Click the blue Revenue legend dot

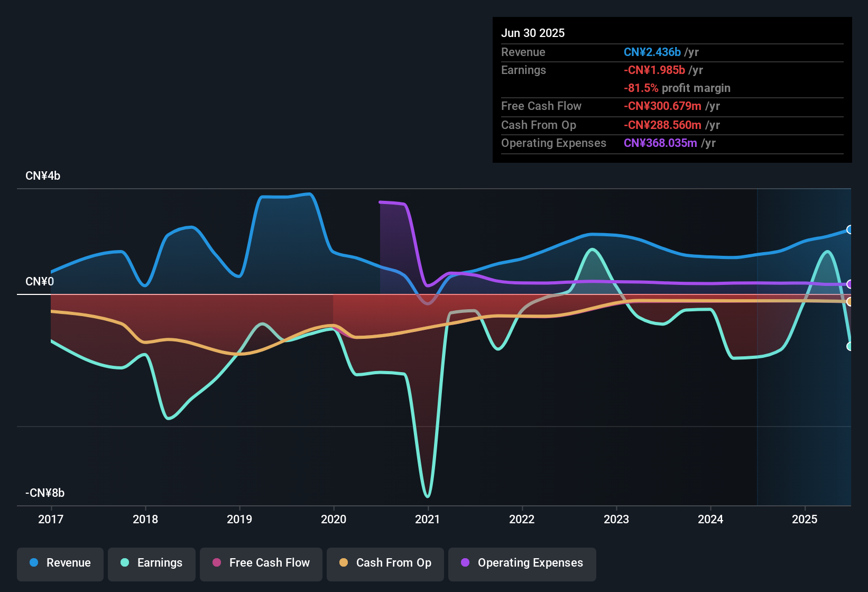[33, 563]
